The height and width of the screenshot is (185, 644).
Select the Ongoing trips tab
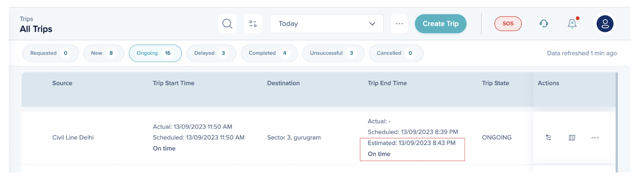click(x=155, y=53)
